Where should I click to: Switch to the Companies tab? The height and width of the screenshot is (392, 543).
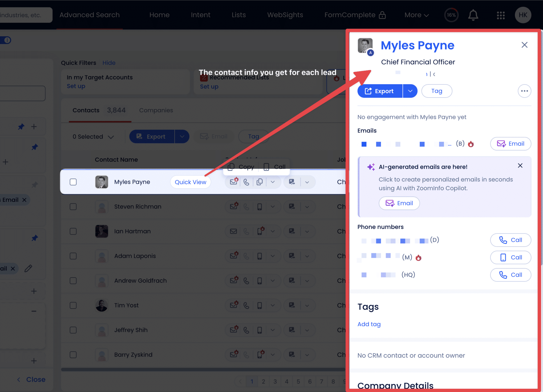click(156, 110)
